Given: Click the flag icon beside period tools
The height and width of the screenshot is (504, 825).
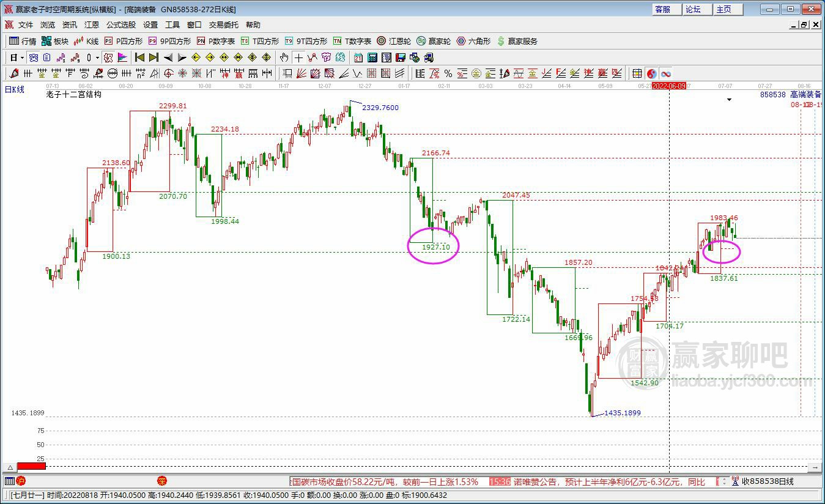Looking at the screenshot, I should (x=122, y=57).
